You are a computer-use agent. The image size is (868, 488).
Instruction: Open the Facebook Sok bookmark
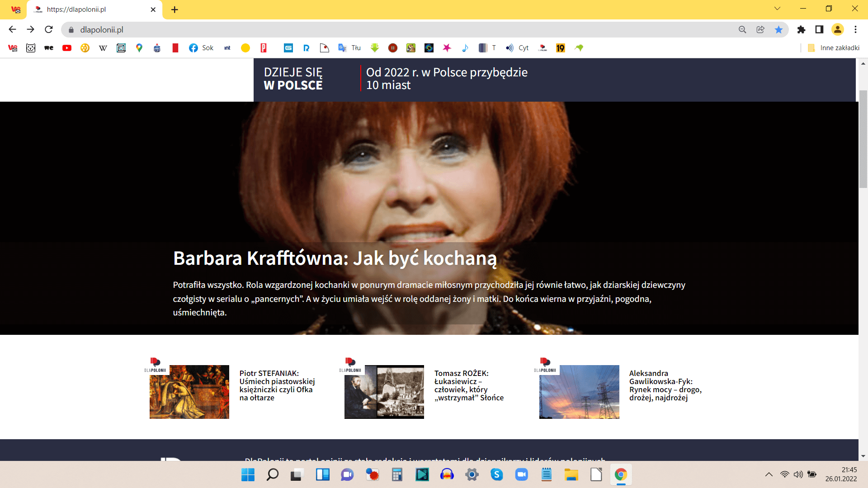coord(201,48)
